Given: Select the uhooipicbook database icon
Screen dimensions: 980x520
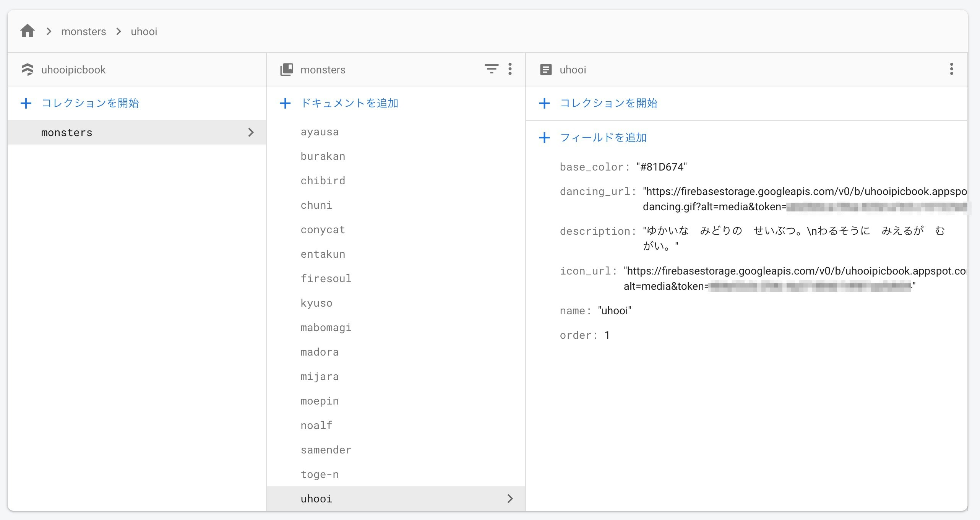Looking at the screenshot, I should [28, 69].
